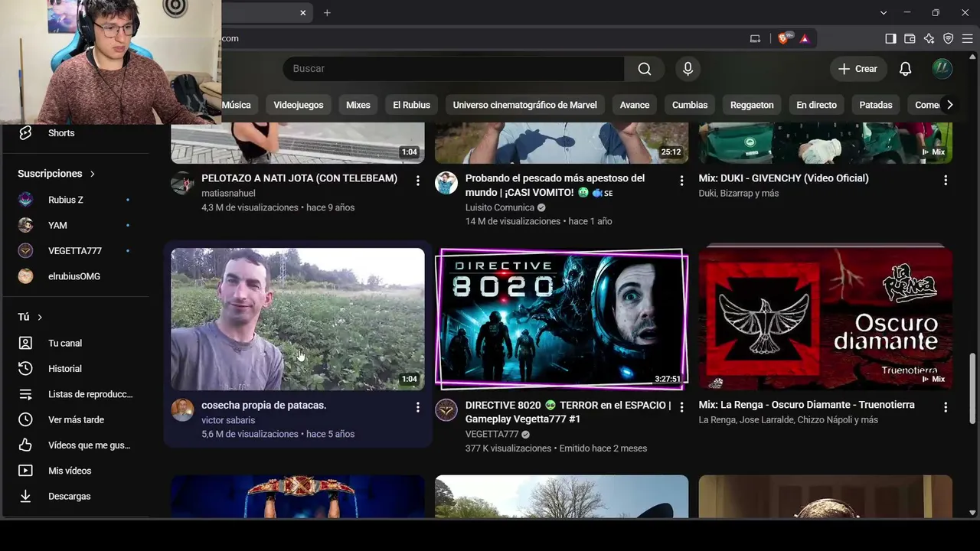
Task: Play the cosecha propia de patacas thumbnail
Action: [298, 319]
